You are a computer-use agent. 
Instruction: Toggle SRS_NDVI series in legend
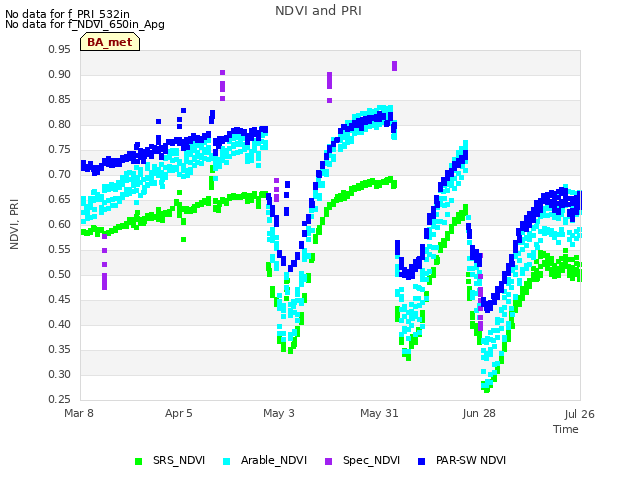pos(170,460)
